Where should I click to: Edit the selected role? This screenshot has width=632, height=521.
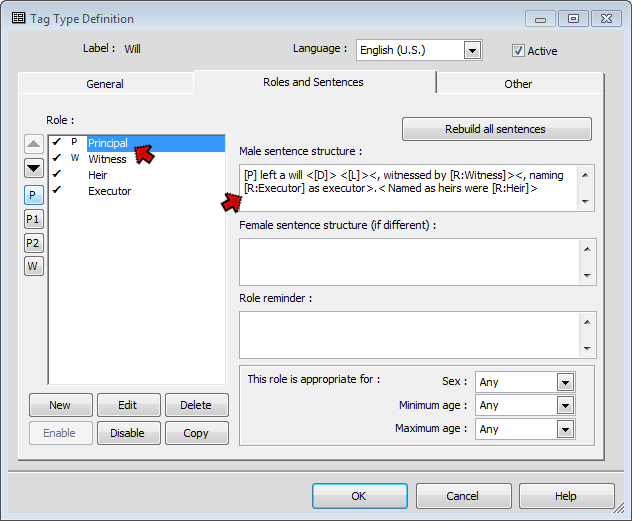click(129, 405)
